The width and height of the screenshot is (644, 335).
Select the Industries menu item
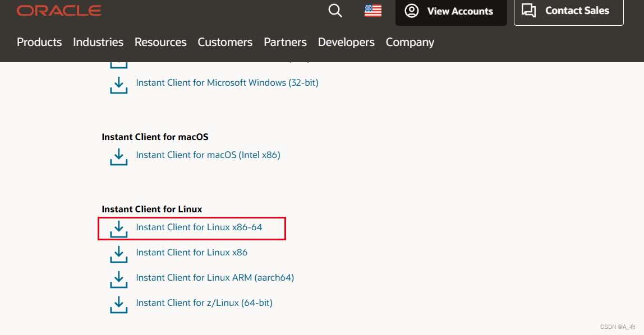(x=98, y=42)
